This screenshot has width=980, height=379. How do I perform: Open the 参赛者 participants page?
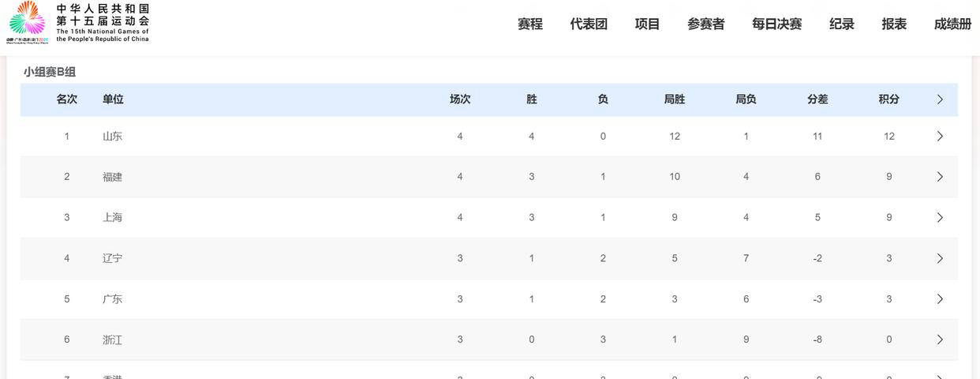[x=705, y=24]
